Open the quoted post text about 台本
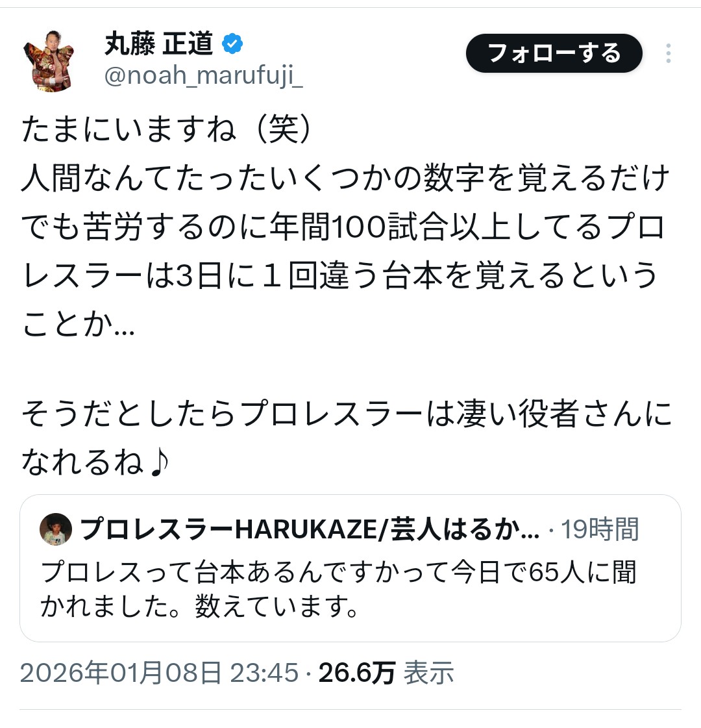This screenshot has width=701, height=728. pos(339,589)
